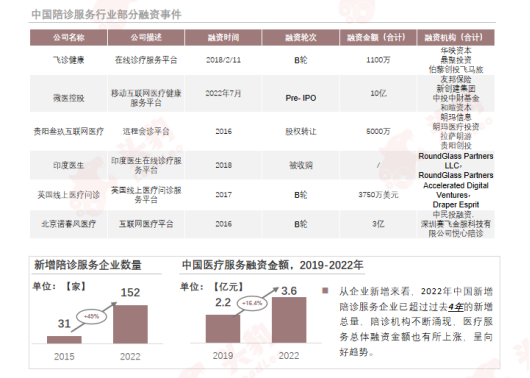Select the 微医控股 company cell

coord(69,98)
